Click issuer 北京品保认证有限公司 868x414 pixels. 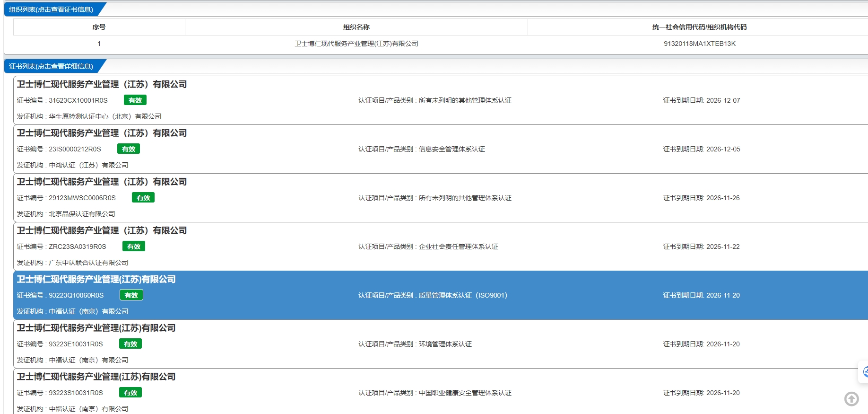click(82, 214)
